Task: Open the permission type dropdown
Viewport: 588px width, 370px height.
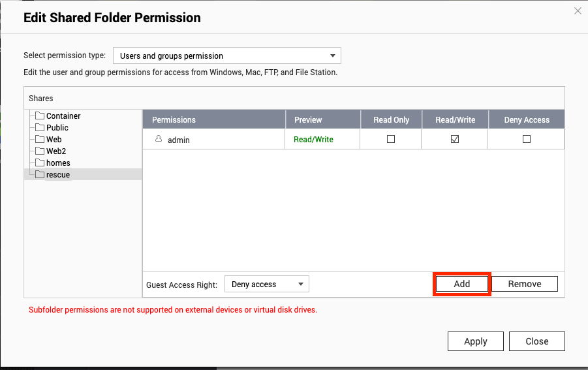Action: click(227, 55)
